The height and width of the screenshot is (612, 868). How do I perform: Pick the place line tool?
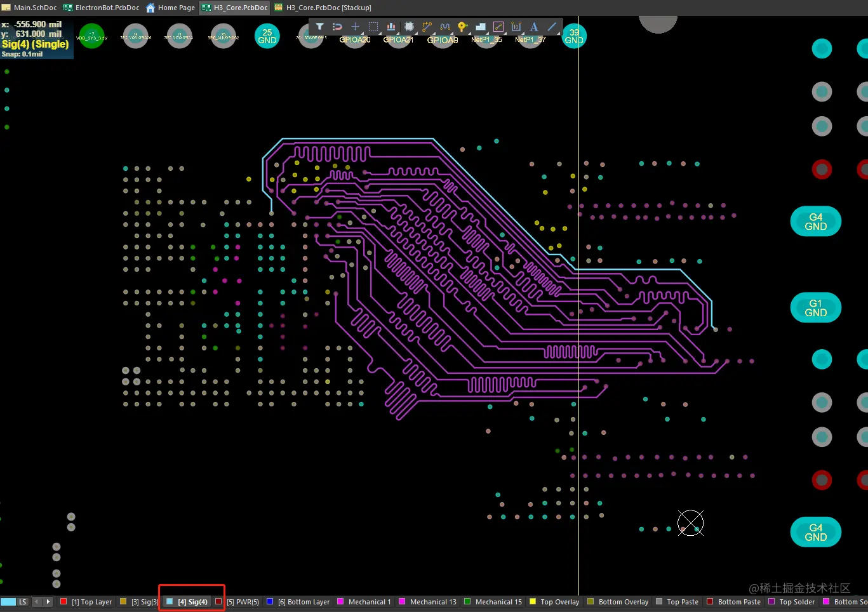tap(552, 27)
